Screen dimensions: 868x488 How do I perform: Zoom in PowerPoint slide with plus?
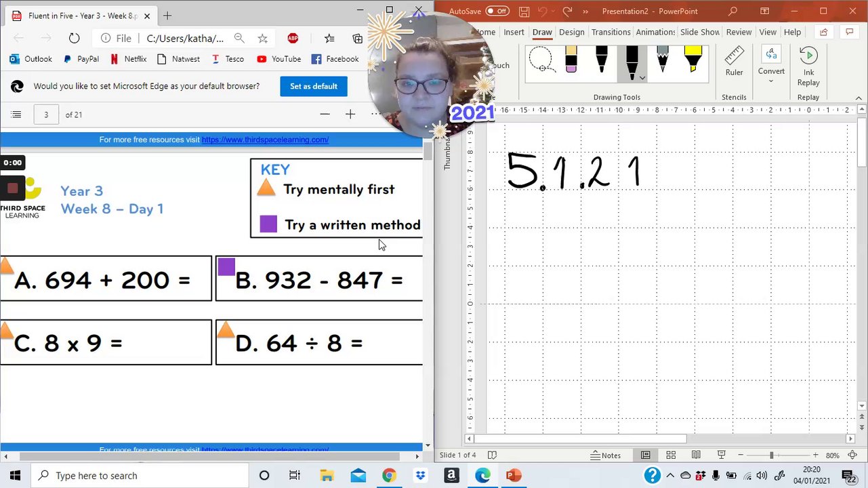(x=815, y=455)
